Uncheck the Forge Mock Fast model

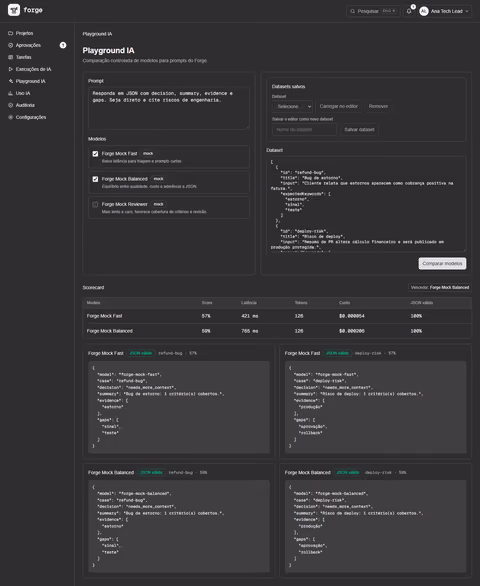(x=95, y=154)
